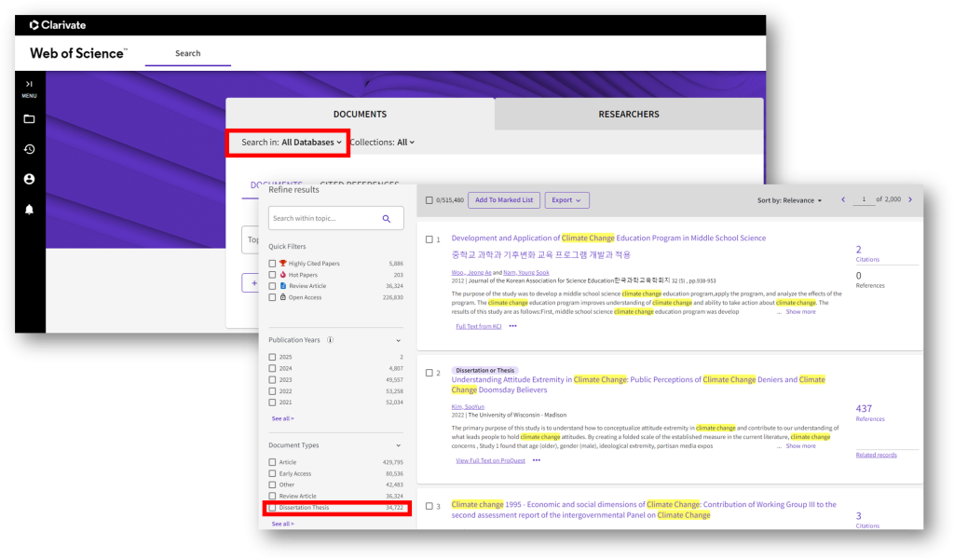Check the Article document type
This screenshot has height=560, width=954.
pos(273,462)
